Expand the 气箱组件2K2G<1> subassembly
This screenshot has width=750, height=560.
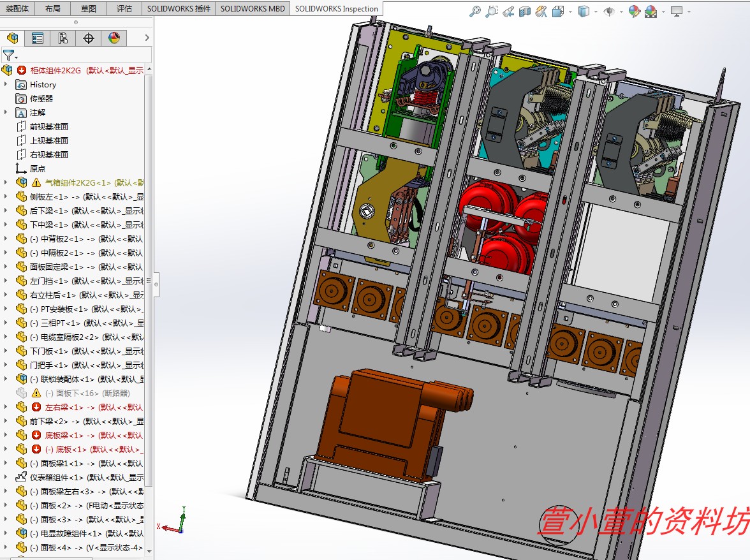6,182
